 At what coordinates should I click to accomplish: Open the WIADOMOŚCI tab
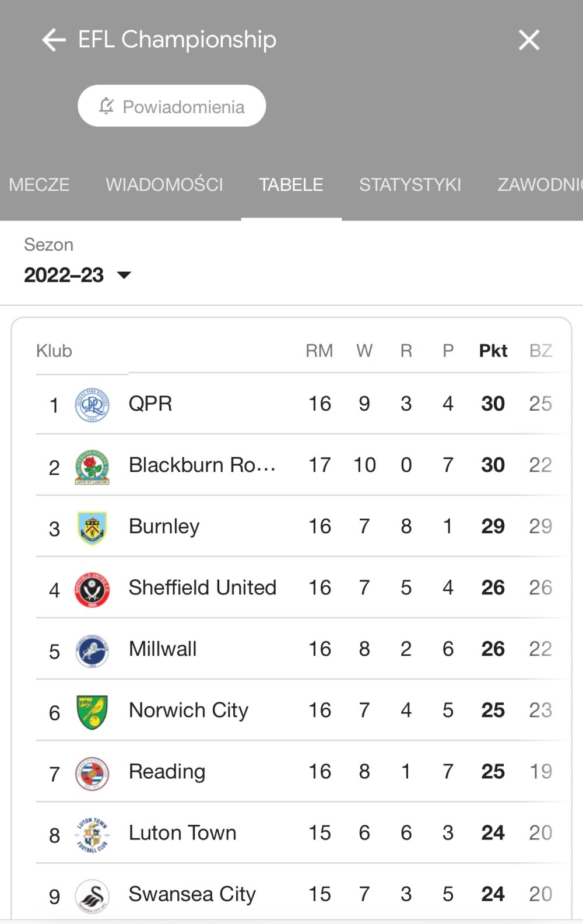164,185
